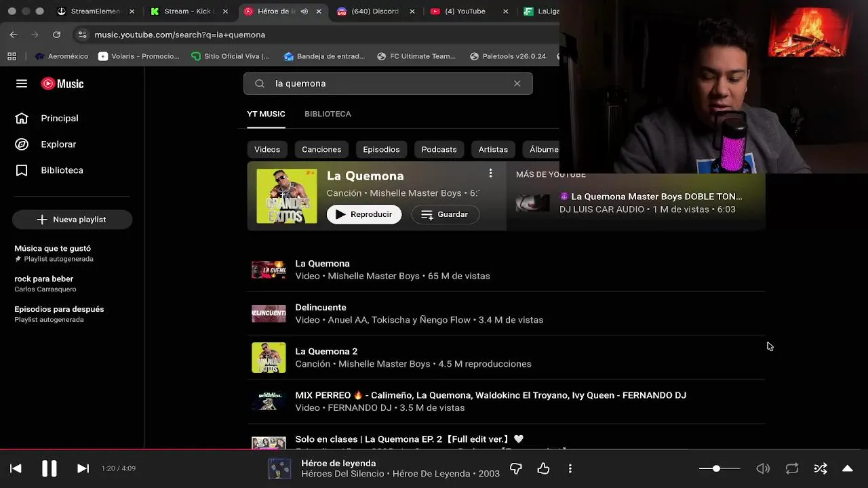The image size is (868, 488).
Task: Toggle repeat mode
Action: pyautogui.click(x=792, y=468)
